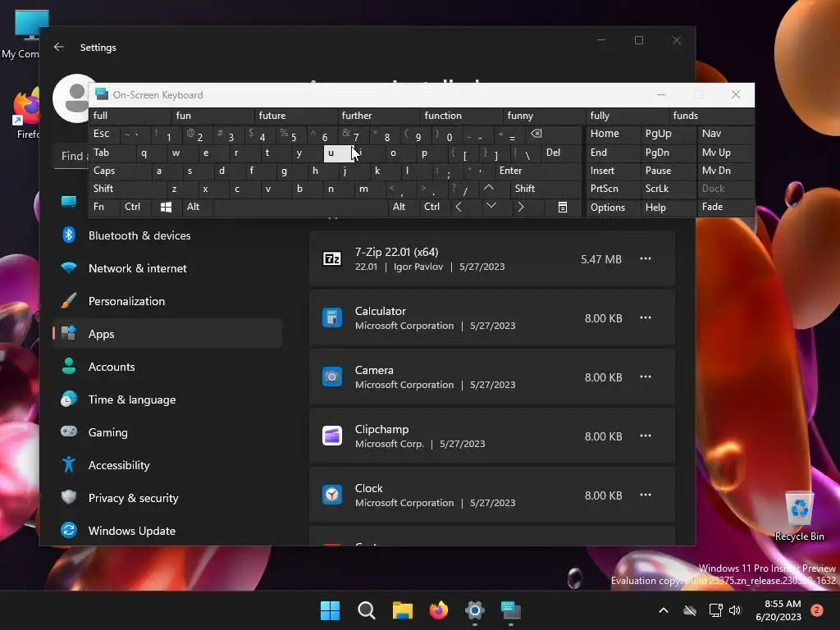840x630 pixels.
Task: Go to Network & internet settings
Action: 167,268
